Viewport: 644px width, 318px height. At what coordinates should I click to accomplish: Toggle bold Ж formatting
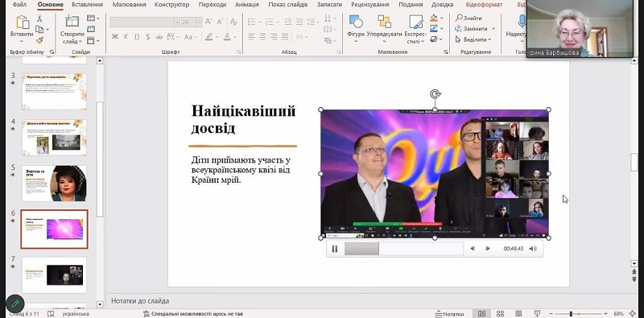115,37
